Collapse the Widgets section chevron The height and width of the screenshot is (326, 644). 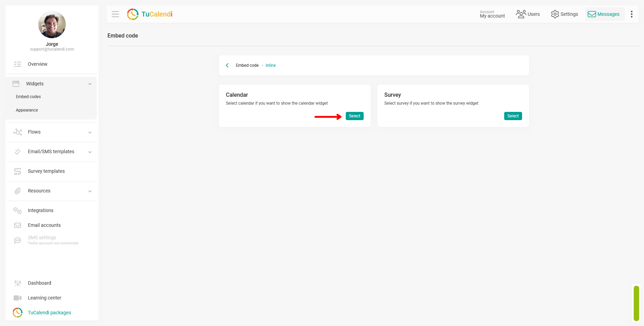click(x=90, y=84)
